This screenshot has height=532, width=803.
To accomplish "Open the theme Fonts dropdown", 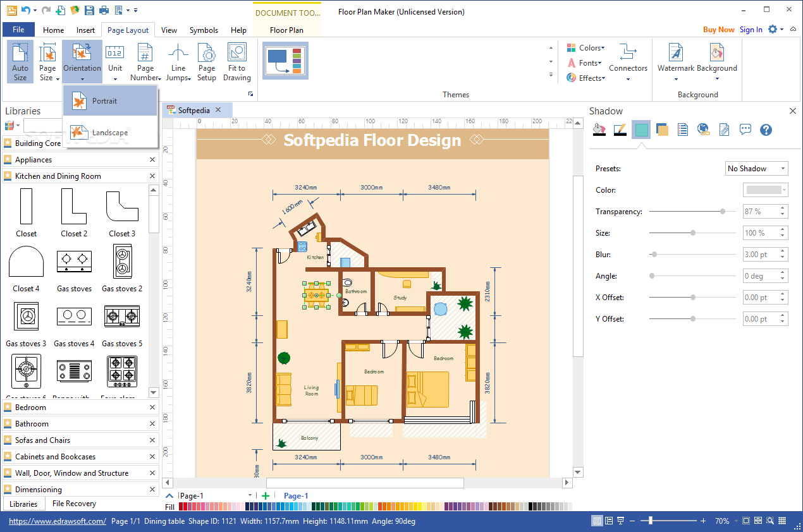I will coord(584,63).
